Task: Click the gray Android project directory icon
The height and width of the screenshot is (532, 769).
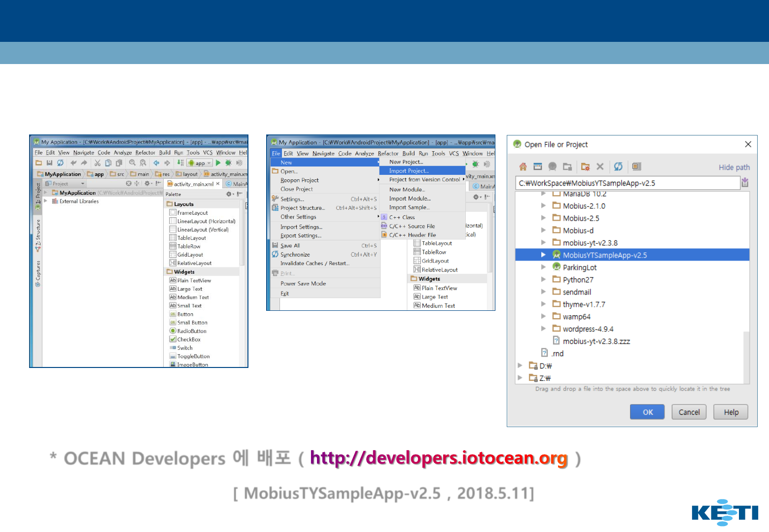Action: (553, 166)
